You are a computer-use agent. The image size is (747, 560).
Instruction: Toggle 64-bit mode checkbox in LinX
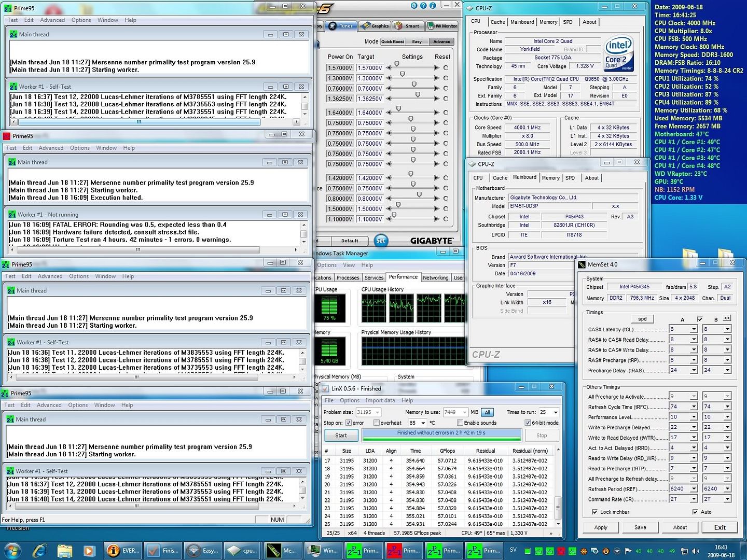528,423
